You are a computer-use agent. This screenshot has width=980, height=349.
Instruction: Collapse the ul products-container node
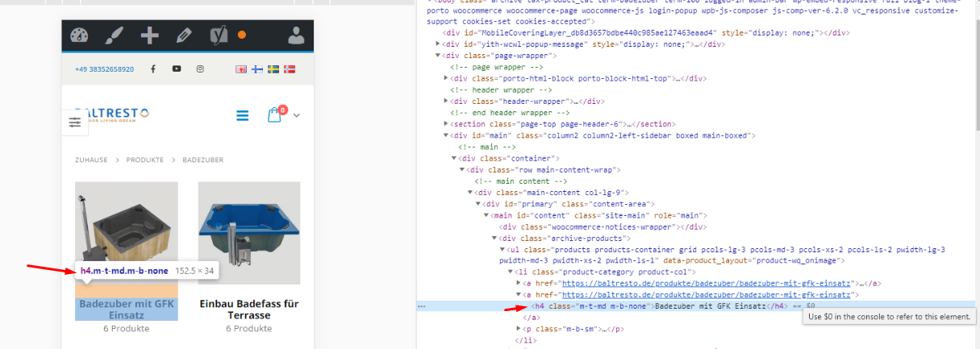coord(503,250)
